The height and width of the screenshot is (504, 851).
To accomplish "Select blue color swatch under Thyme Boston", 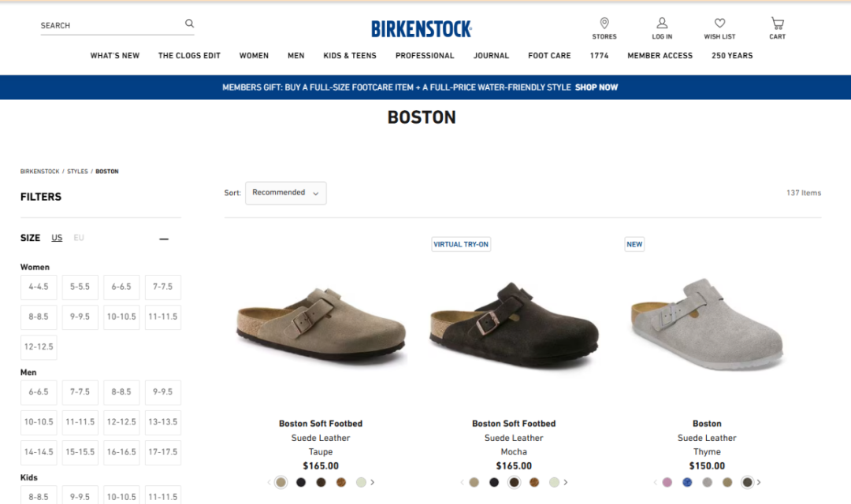I will (x=687, y=482).
